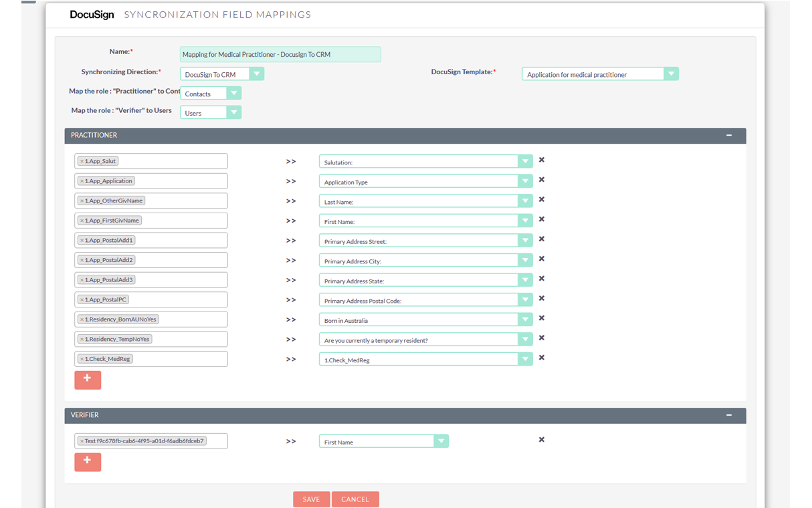
Task: Collapse the Verifier section
Action: (729, 415)
